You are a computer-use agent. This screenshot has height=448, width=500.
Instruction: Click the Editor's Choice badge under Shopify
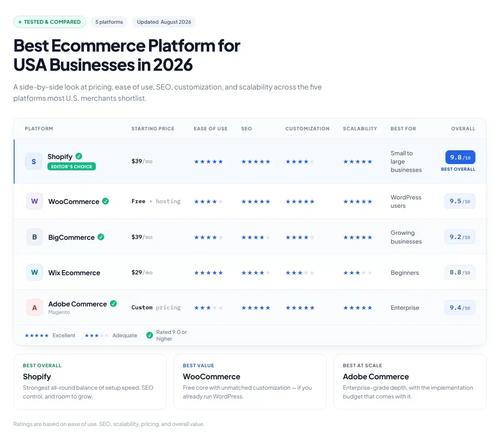click(72, 167)
